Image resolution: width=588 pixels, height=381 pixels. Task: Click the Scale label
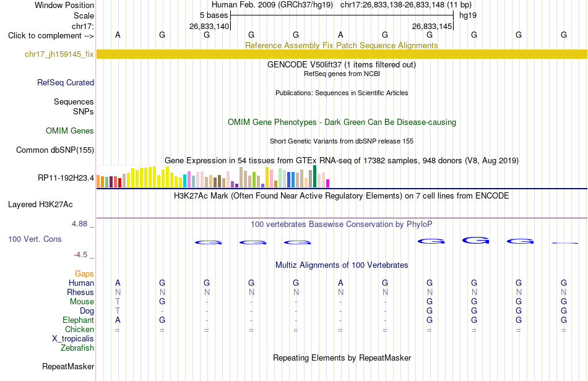[x=84, y=15]
